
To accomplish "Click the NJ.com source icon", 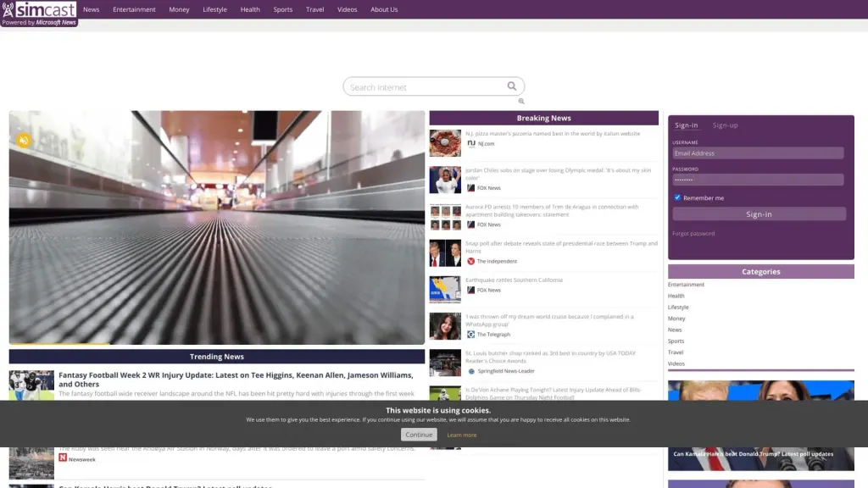I will pos(471,143).
